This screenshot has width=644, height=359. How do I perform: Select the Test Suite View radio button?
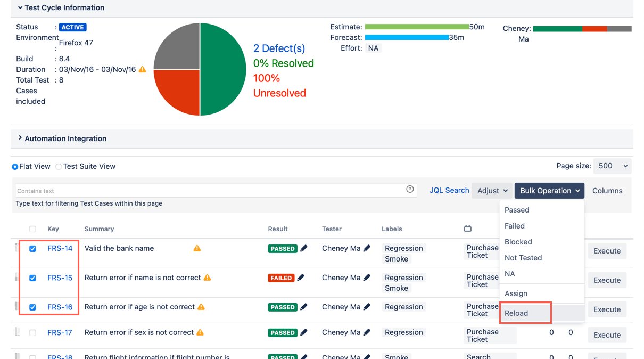pos(59,167)
